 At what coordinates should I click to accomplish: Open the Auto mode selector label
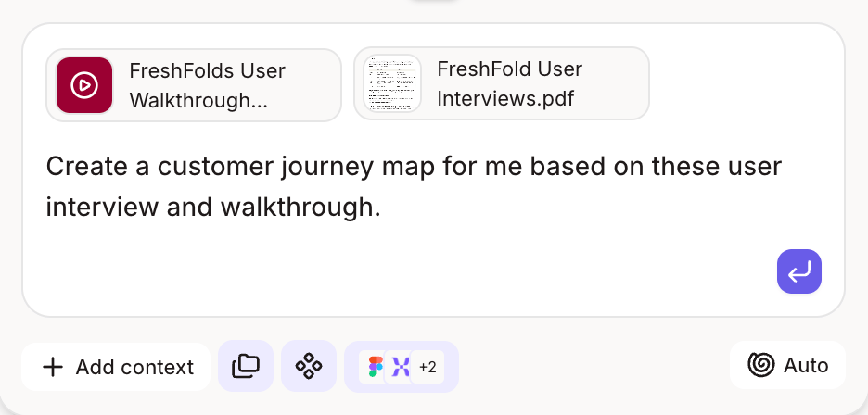pos(806,365)
